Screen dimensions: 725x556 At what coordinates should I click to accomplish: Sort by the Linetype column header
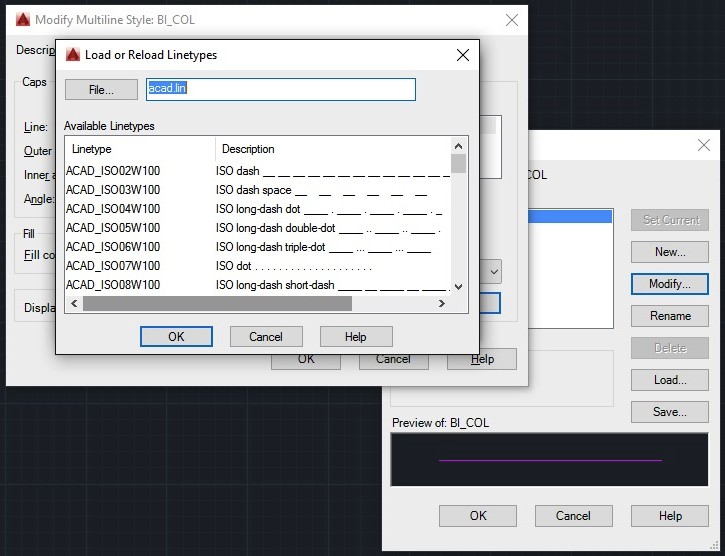pos(140,149)
